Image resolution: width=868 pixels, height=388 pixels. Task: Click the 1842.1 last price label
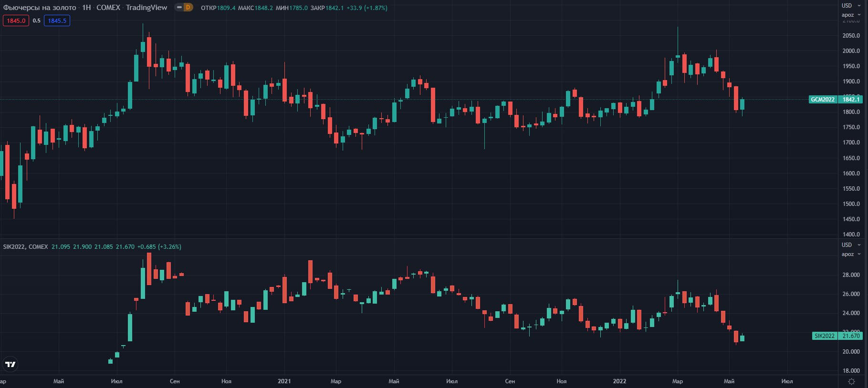(x=850, y=99)
